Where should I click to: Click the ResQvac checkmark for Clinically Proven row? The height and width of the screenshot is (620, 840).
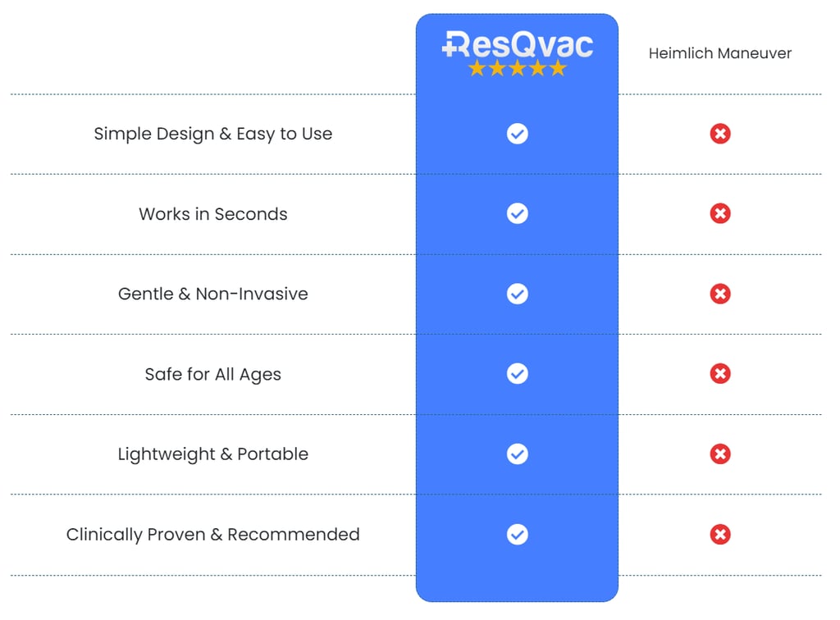tap(517, 535)
